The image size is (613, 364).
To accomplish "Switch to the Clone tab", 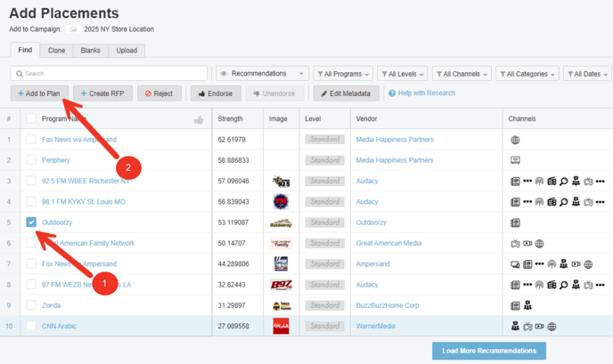I will (56, 51).
